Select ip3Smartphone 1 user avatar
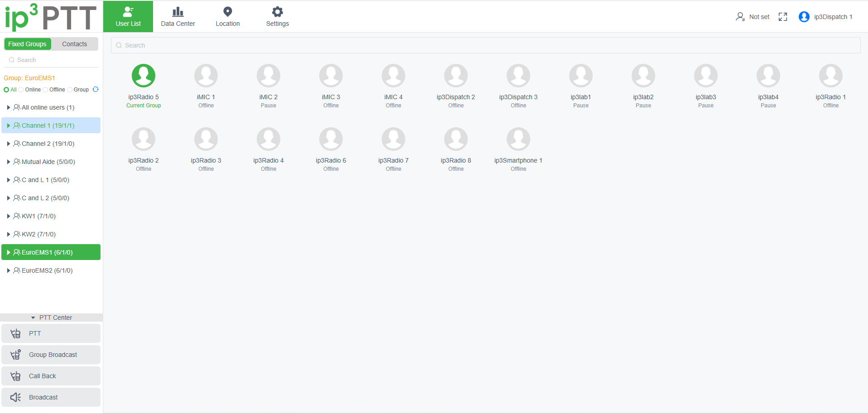868x414 pixels. tap(518, 139)
